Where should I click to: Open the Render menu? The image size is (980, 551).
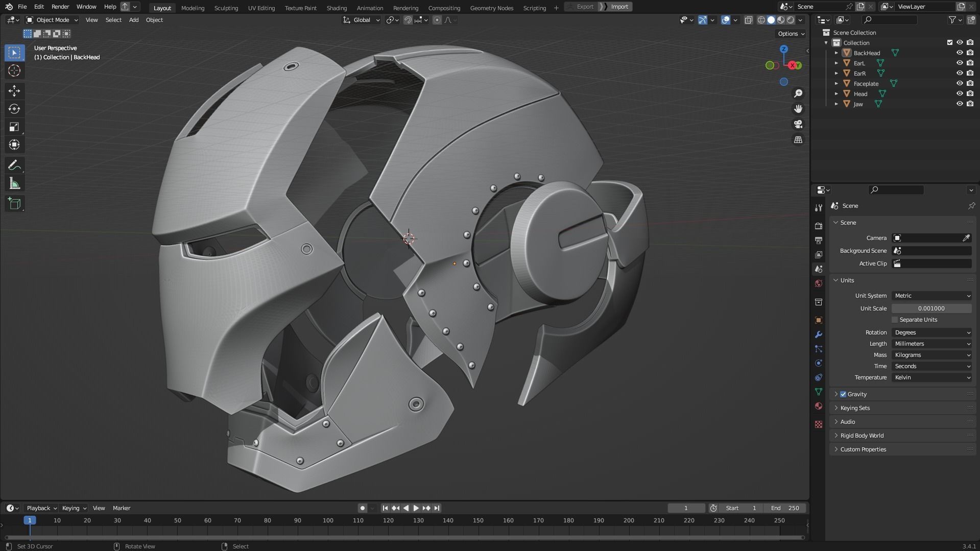pos(60,7)
